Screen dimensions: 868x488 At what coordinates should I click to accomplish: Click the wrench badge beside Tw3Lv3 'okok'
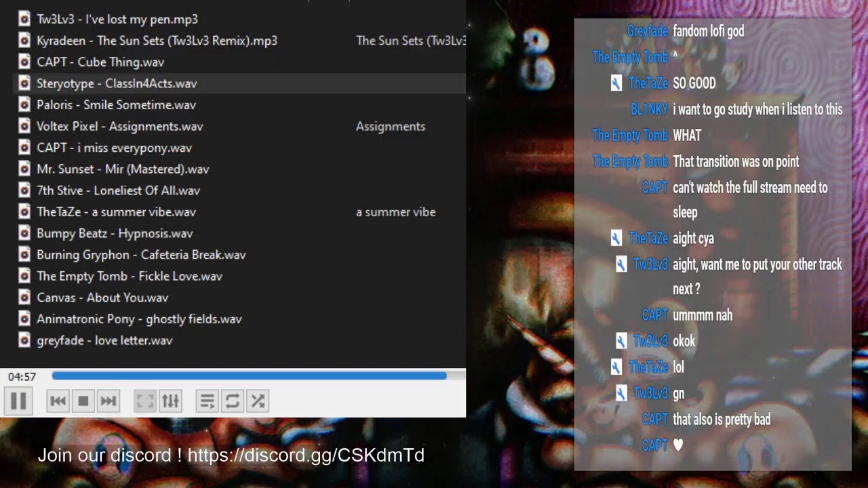coord(621,341)
